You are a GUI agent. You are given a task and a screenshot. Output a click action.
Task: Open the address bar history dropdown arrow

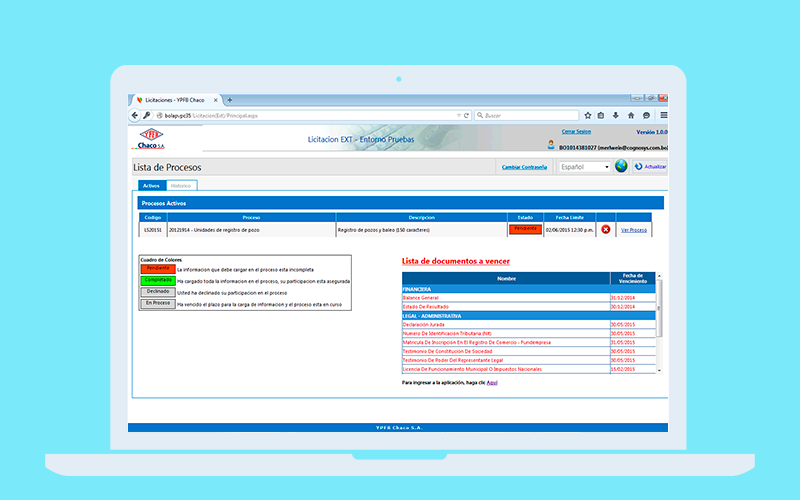point(459,116)
